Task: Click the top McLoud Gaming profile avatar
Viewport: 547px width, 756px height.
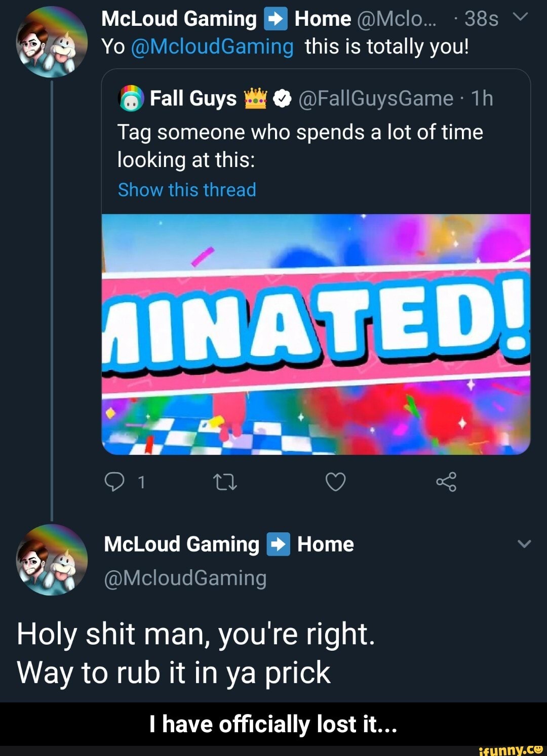Action: coord(52,42)
